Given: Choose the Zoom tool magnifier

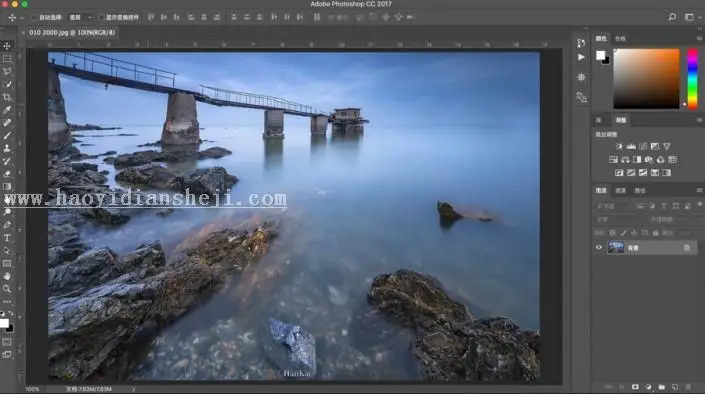Looking at the screenshot, I should pyautogui.click(x=7, y=289).
